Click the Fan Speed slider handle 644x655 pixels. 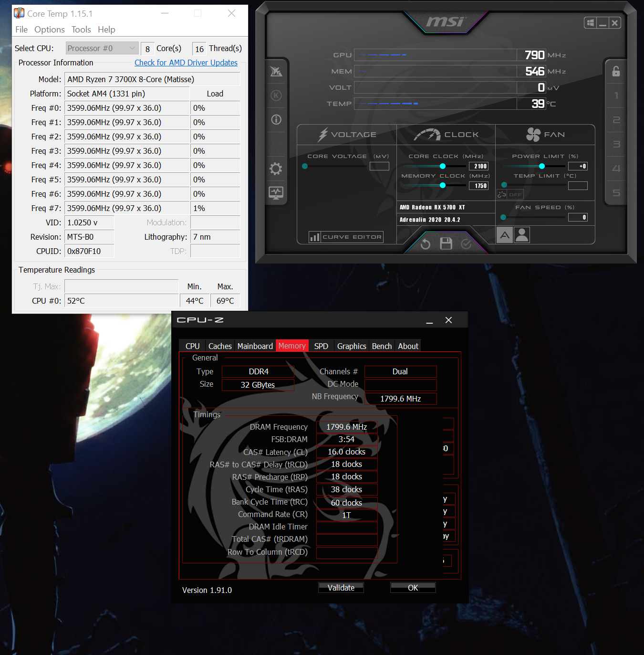(503, 217)
